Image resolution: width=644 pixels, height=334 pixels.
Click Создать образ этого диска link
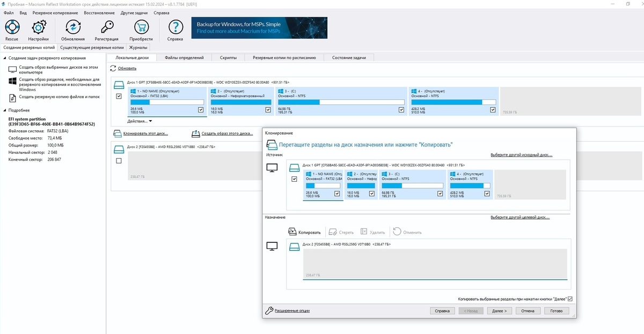click(227, 133)
